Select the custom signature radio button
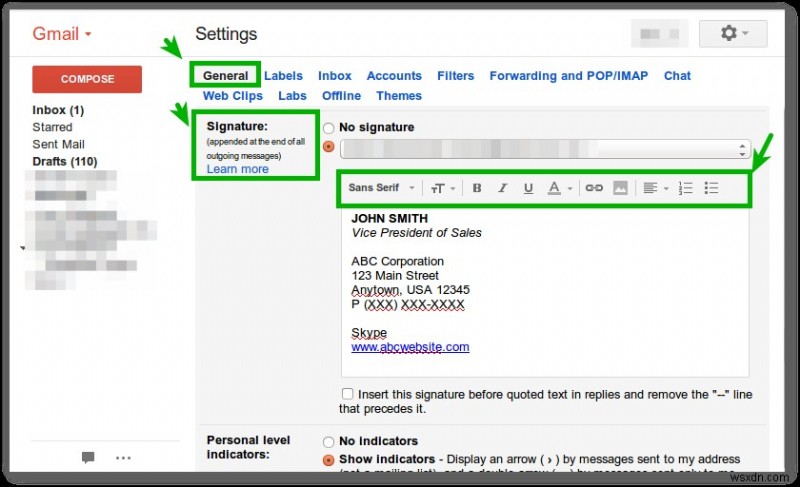Image resolution: width=800 pixels, height=487 pixels. click(x=329, y=147)
